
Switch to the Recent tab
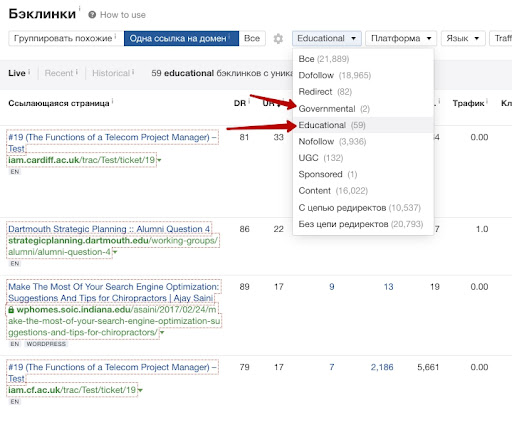pyautogui.click(x=59, y=73)
